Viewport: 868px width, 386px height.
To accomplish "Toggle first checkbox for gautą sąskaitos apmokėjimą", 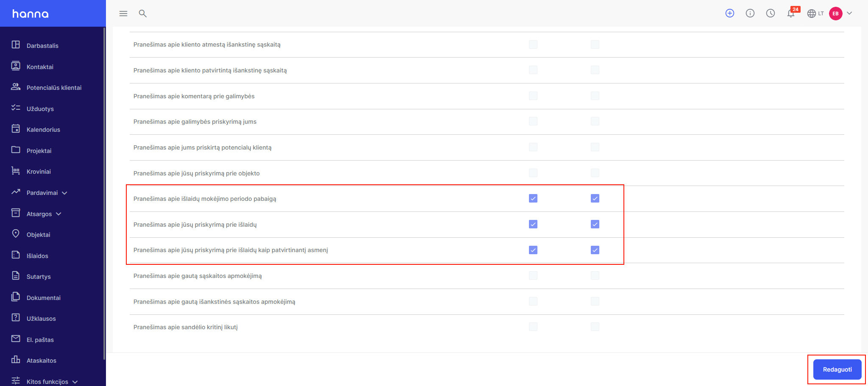I will coord(533,275).
